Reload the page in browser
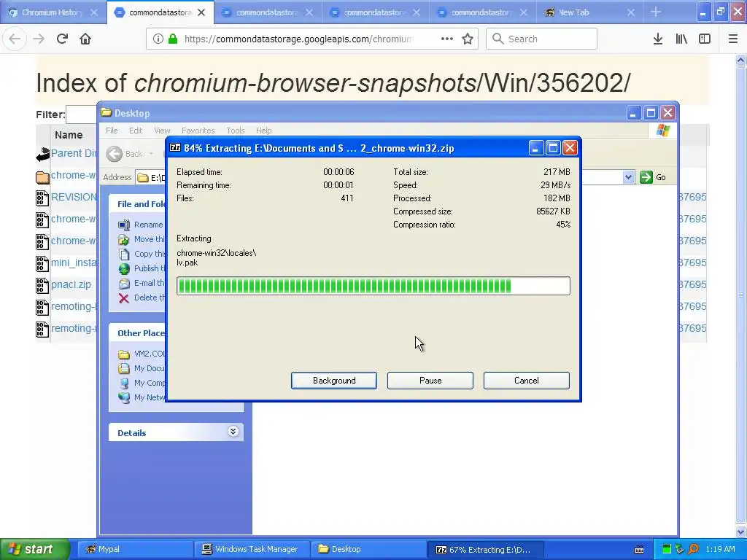 point(62,39)
